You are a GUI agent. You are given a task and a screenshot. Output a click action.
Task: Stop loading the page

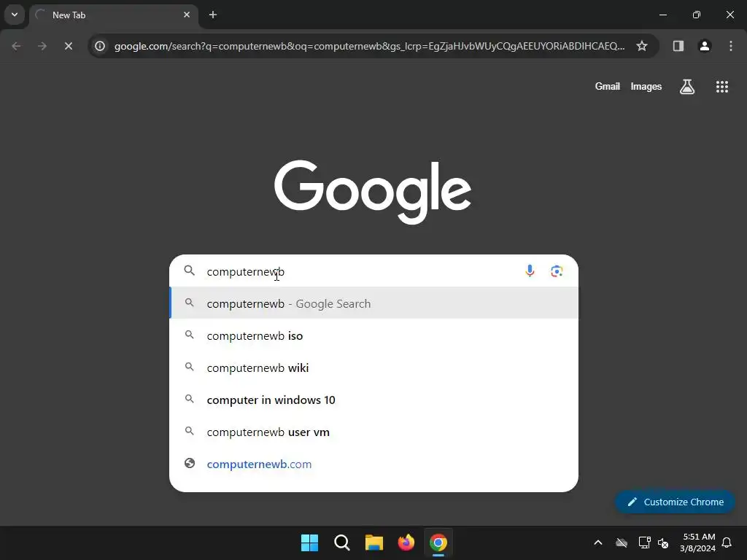tap(69, 46)
